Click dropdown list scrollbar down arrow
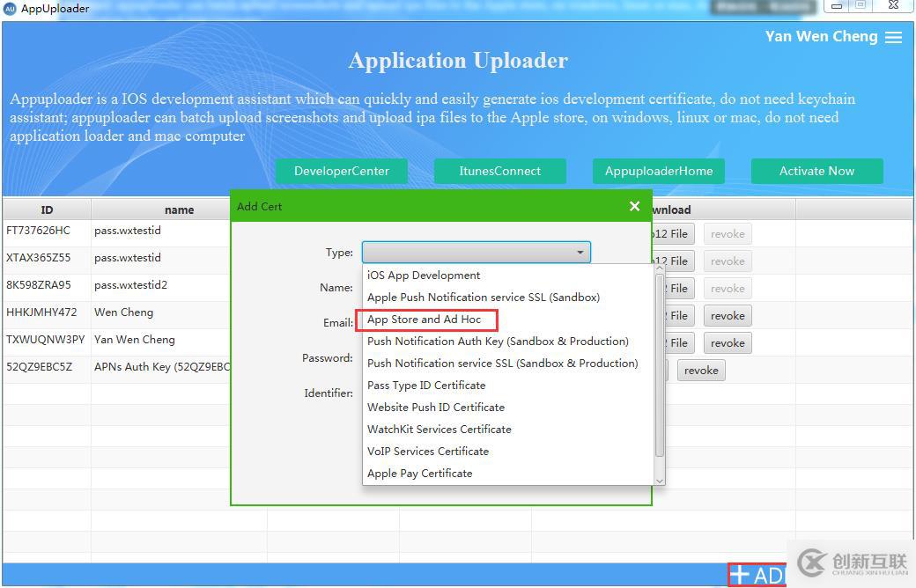The image size is (916, 588). pos(660,481)
